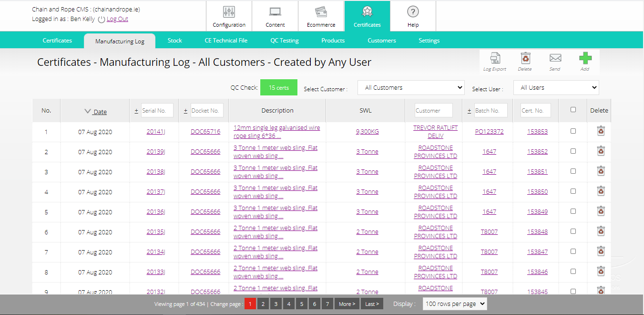The width and height of the screenshot is (644, 315).
Task: Click the Serial No. filter input field
Action: pos(157,111)
